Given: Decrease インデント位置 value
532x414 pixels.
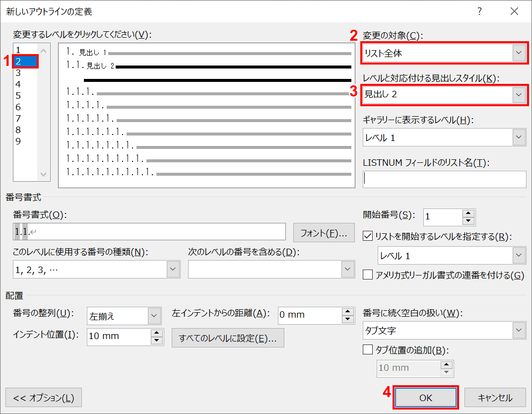Looking at the screenshot, I should (x=157, y=341).
